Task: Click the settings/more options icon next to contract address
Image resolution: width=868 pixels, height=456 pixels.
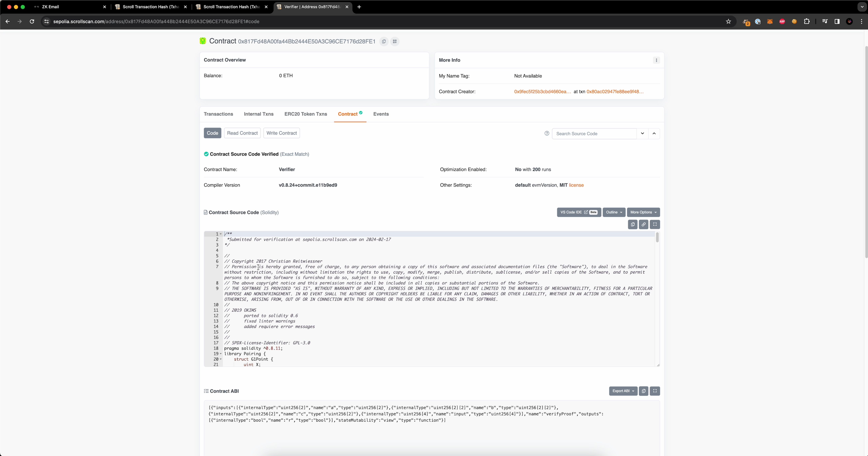Action: tap(396, 41)
